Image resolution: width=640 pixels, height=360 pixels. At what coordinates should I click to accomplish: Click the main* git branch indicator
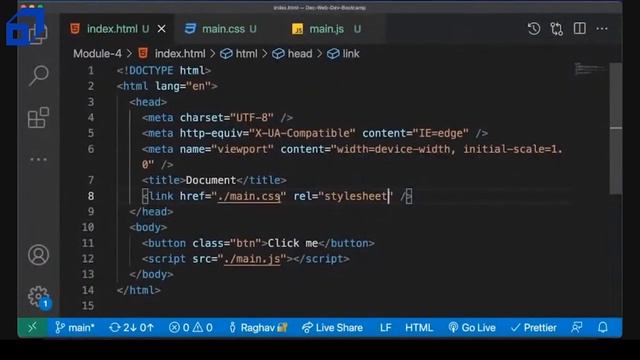pos(75,327)
